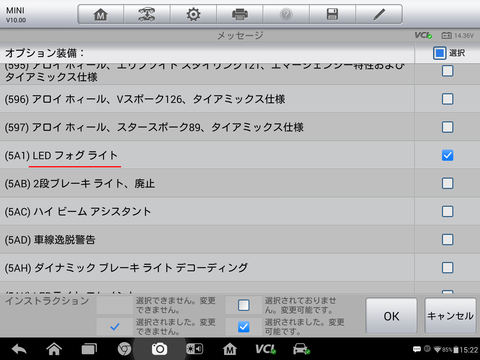The height and width of the screenshot is (360, 480).
Task: Check (5AD) 車線逸脱警告 checkbox
Action: 447,239
